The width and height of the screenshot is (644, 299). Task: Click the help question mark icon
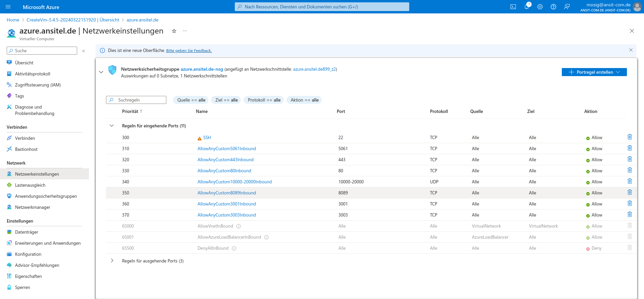click(553, 7)
